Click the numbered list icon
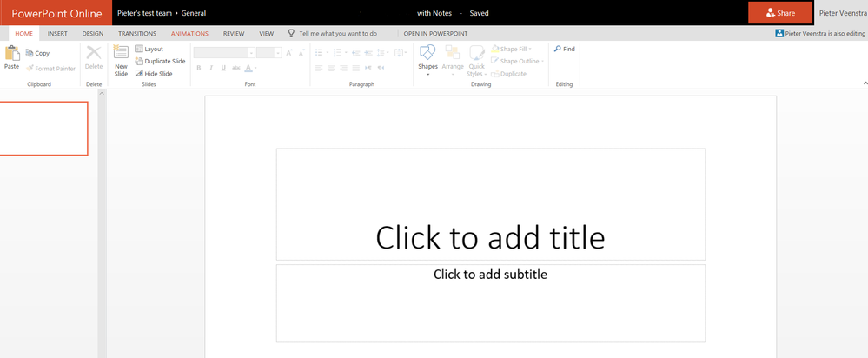 click(x=338, y=52)
